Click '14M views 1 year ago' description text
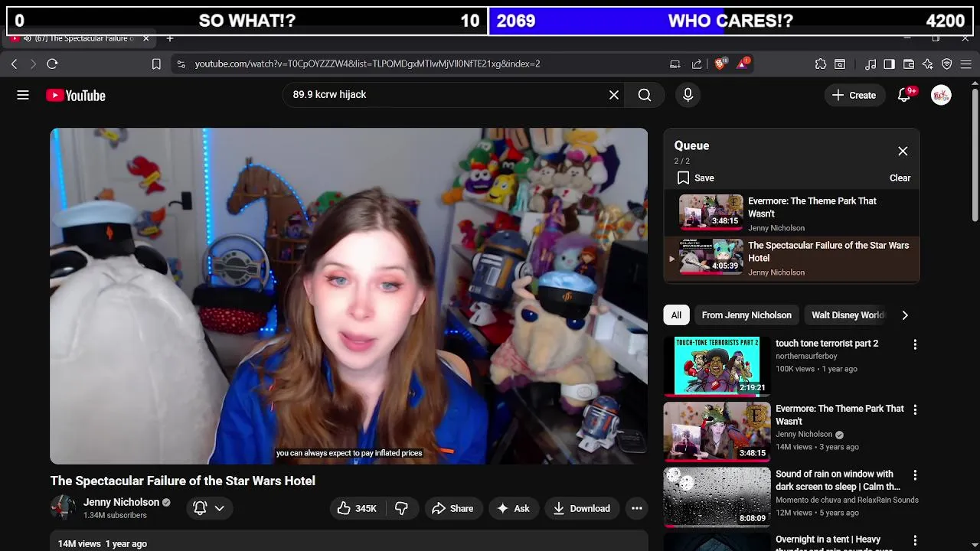 [x=103, y=543]
